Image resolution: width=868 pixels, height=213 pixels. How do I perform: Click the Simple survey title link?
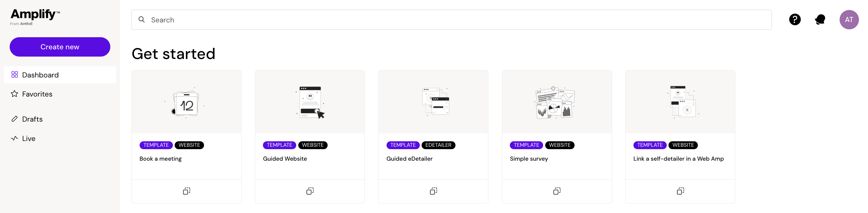pos(529,159)
